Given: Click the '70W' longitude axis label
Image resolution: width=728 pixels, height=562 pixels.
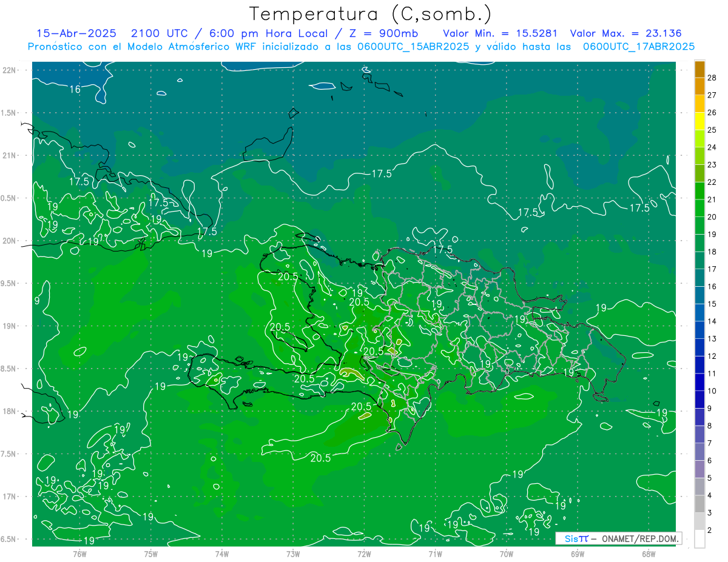Looking at the screenshot, I should point(507,554).
